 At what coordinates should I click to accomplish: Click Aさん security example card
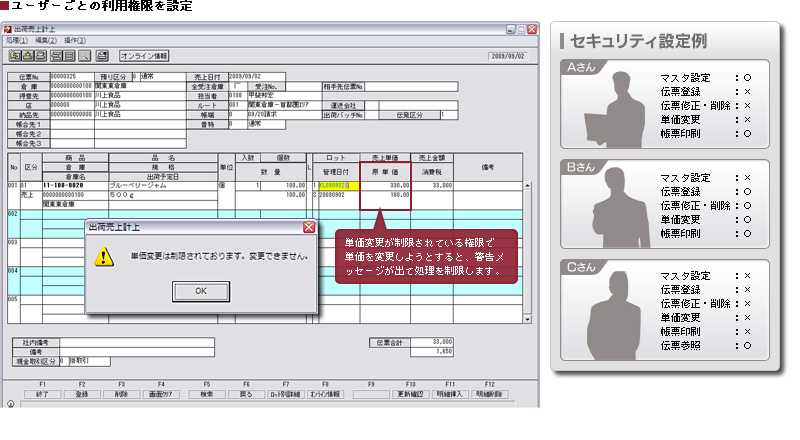click(x=664, y=104)
